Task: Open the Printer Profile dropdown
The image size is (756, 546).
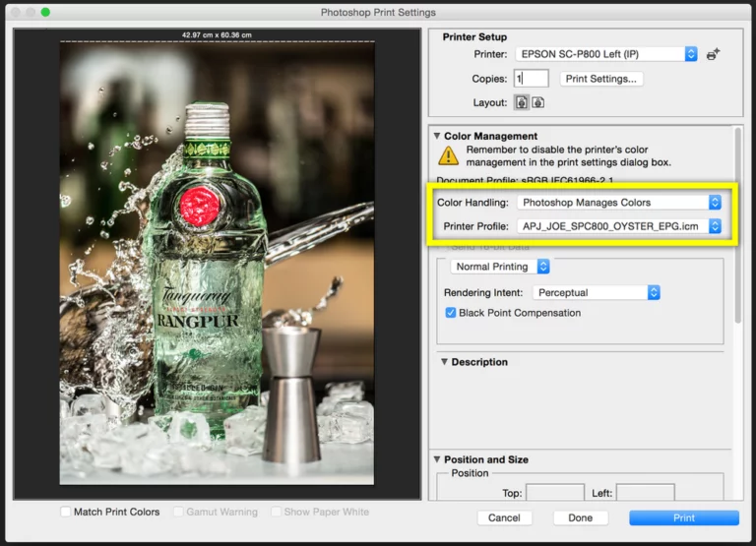Action: pos(619,226)
